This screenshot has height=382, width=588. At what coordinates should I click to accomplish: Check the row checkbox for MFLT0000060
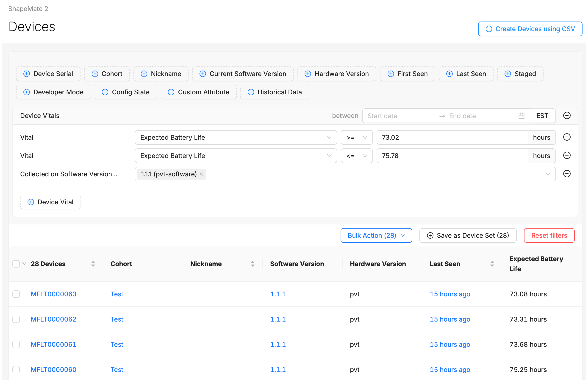pos(16,369)
